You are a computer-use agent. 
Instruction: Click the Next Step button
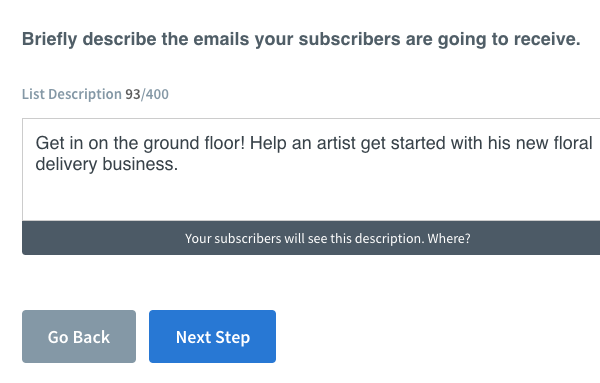coord(212,336)
